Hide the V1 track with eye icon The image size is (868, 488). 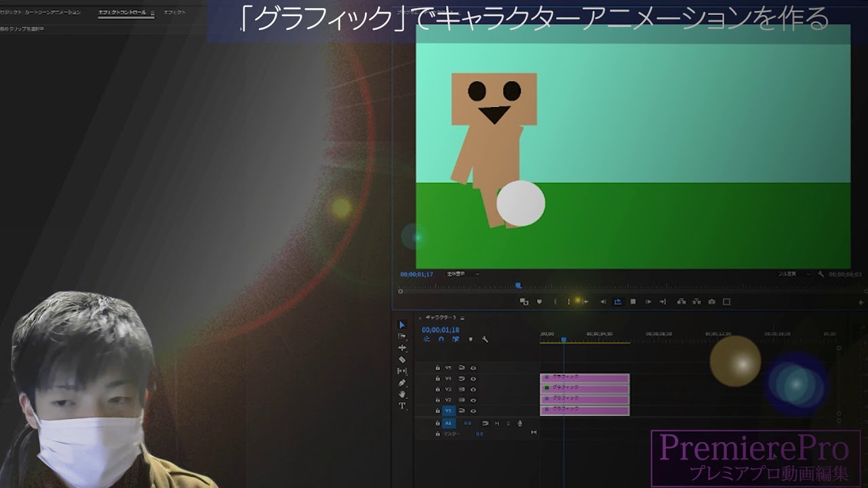pos(473,411)
